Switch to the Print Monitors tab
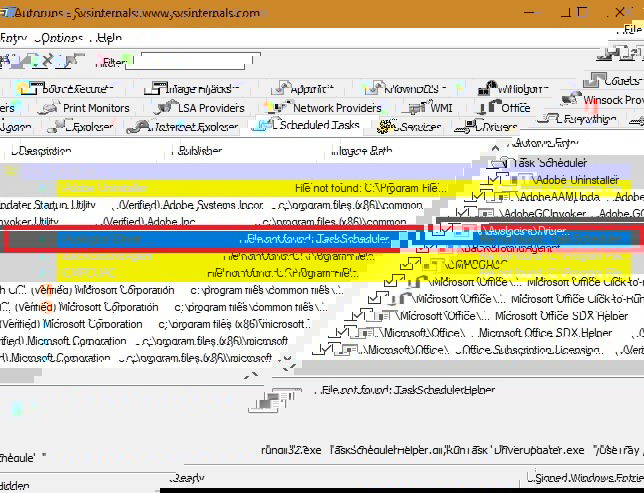Image resolution: width=644 pixels, height=493 pixels. [84, 108]
